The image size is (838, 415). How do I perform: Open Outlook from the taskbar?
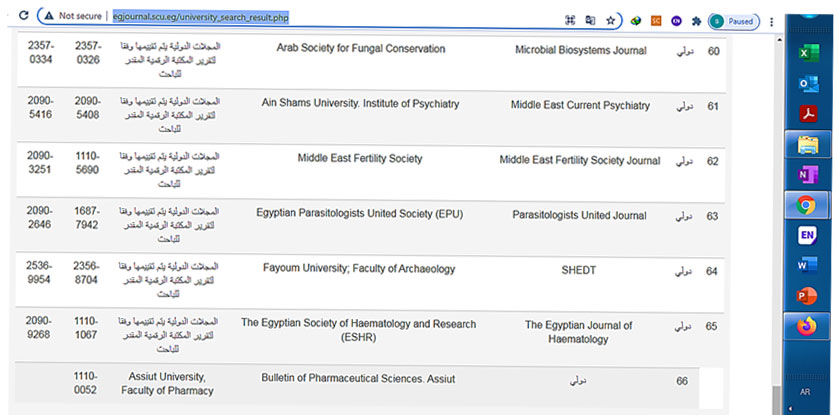[808, 84]
